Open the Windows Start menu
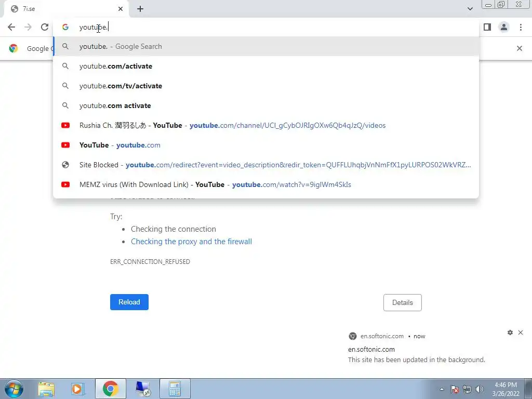This screenshot has width=532, height=399. (14, 389)
